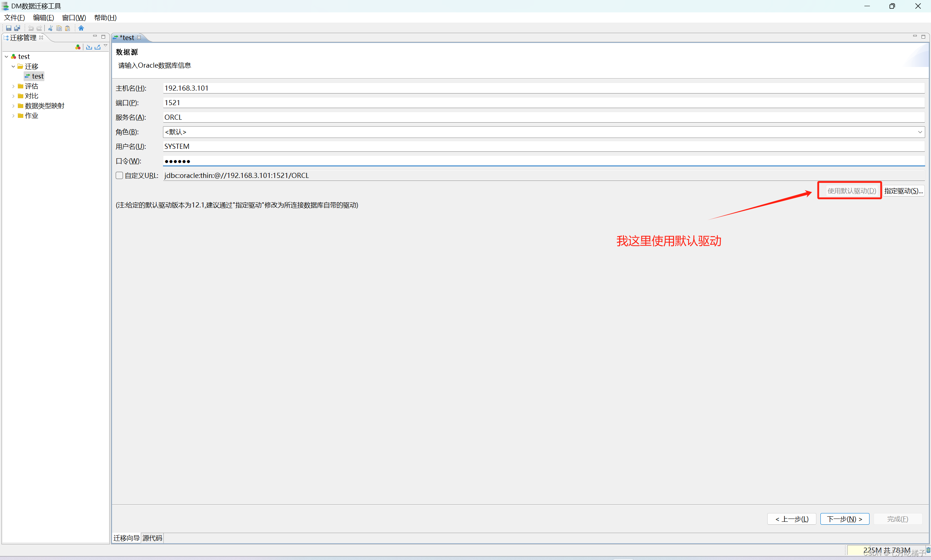Open the Home page icon
The height and width of the screenshot is (560, 931).
(81, 28)
